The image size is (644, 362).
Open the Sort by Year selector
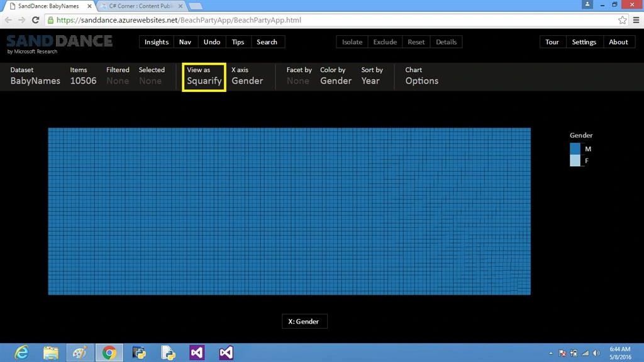coord(372,76)
